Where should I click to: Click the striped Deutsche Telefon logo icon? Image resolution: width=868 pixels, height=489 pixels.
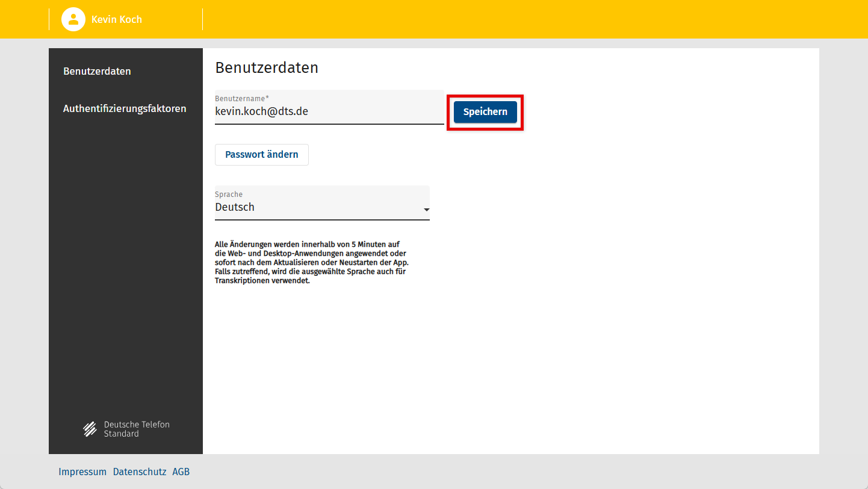click(90, 429)
